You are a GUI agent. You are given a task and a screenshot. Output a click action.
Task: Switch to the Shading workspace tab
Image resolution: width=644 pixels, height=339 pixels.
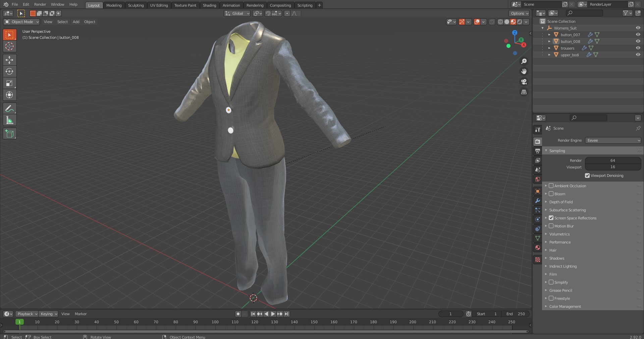click(x=209, y=5)
